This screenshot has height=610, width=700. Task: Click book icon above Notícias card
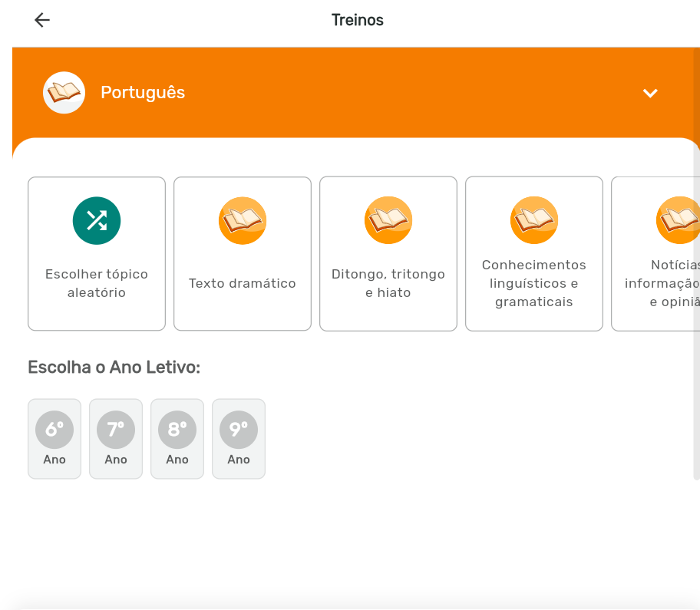click(x=679, y=221)
